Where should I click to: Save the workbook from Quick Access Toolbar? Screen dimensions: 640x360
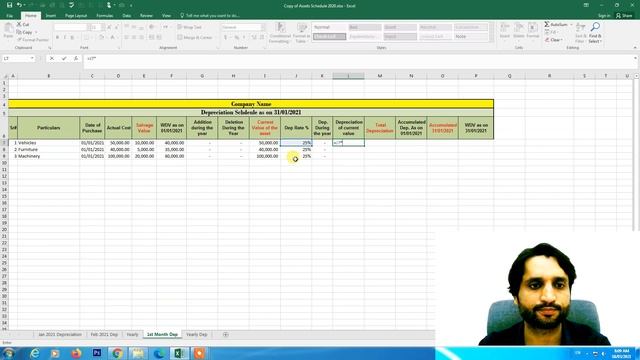[x=9, y=5]
